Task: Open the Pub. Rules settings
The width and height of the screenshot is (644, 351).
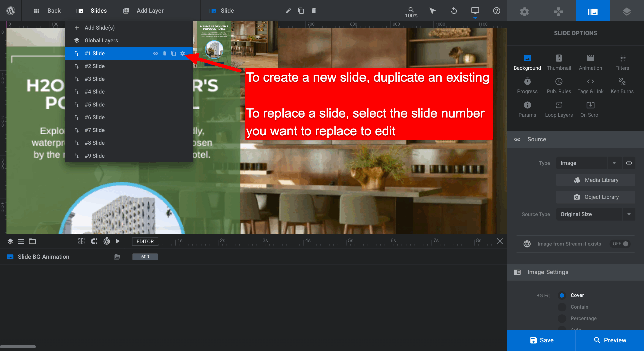Action: click(559, 86)
